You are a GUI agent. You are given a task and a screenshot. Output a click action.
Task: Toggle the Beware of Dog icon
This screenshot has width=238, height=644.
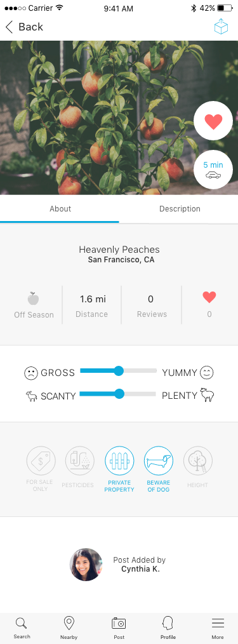(x=159, y=461)
